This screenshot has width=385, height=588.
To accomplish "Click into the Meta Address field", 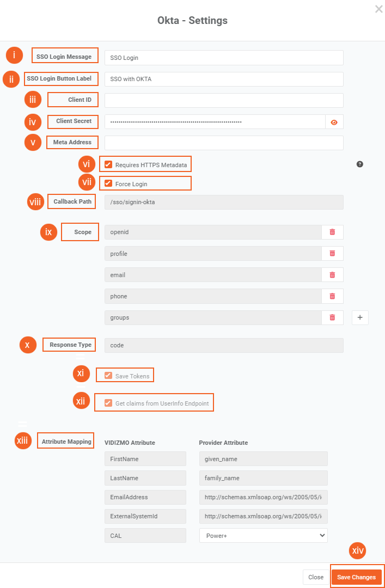I will point(224,143).
